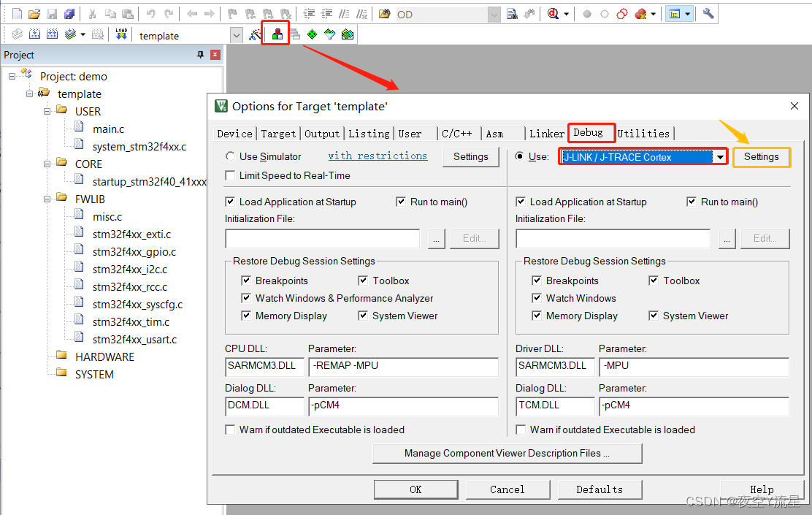Download code to flash with LOAD icon
812x515 pixels.
pyautogui.click(x=121, y=34)
